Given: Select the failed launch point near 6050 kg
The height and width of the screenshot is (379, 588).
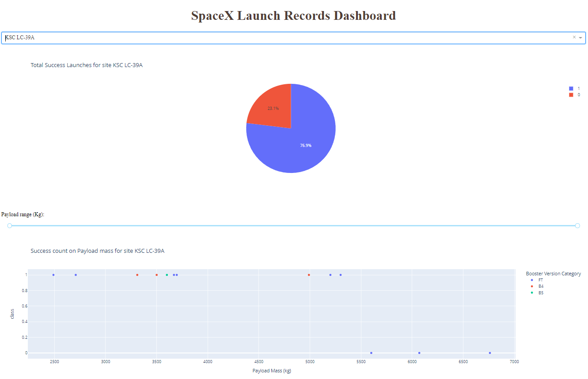Looking at the screenshot, I should coord(419,353).
